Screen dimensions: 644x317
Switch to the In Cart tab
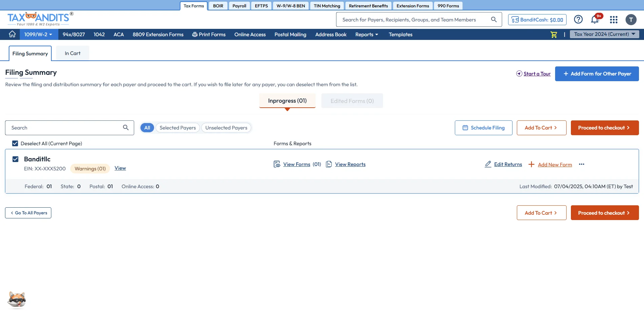(x=72, y=53)
